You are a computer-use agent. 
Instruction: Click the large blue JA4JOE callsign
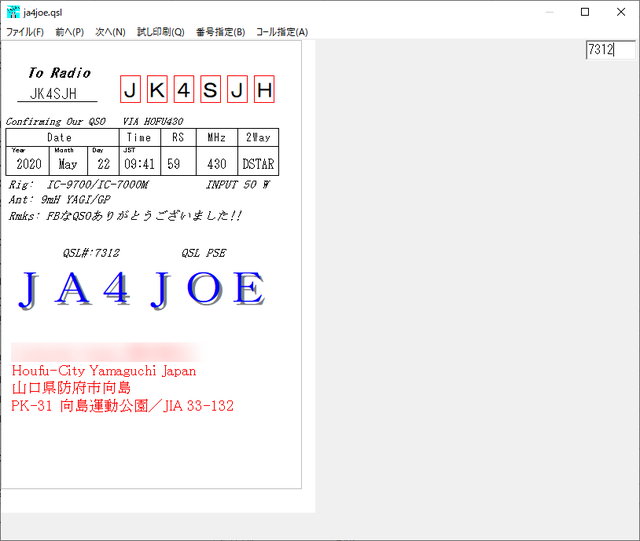(142, 290)
